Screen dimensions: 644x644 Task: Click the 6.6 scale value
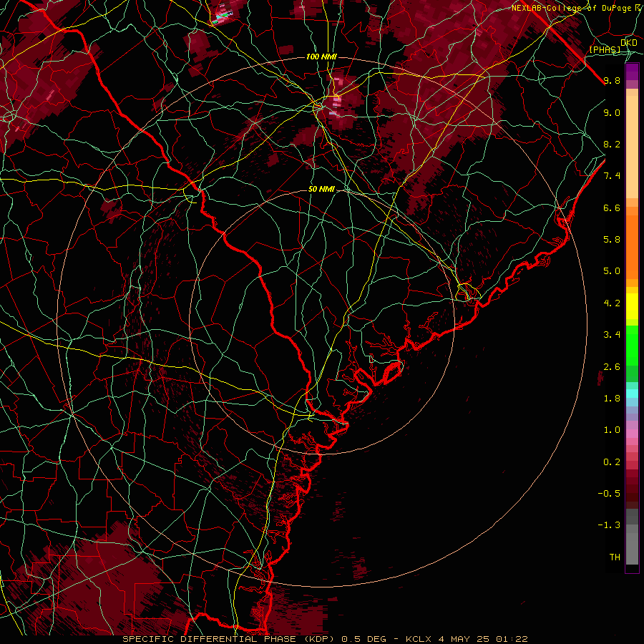(x=612, y=208)
